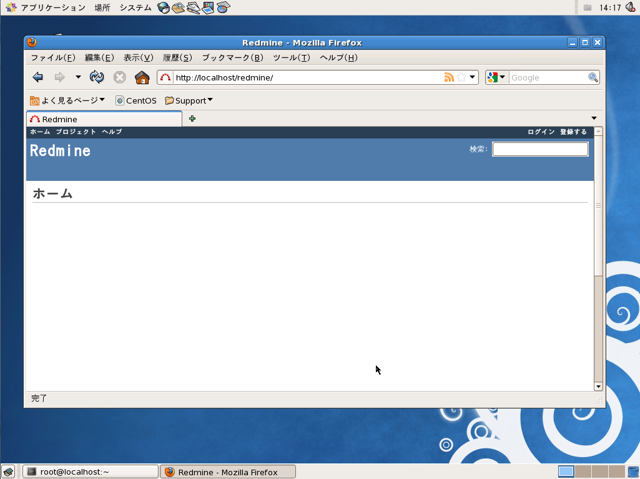Image resolution: width=640 pixels, height=479 pixels.
Task: Open the プロジェクト link in Redmine
Action: point(76,132)
